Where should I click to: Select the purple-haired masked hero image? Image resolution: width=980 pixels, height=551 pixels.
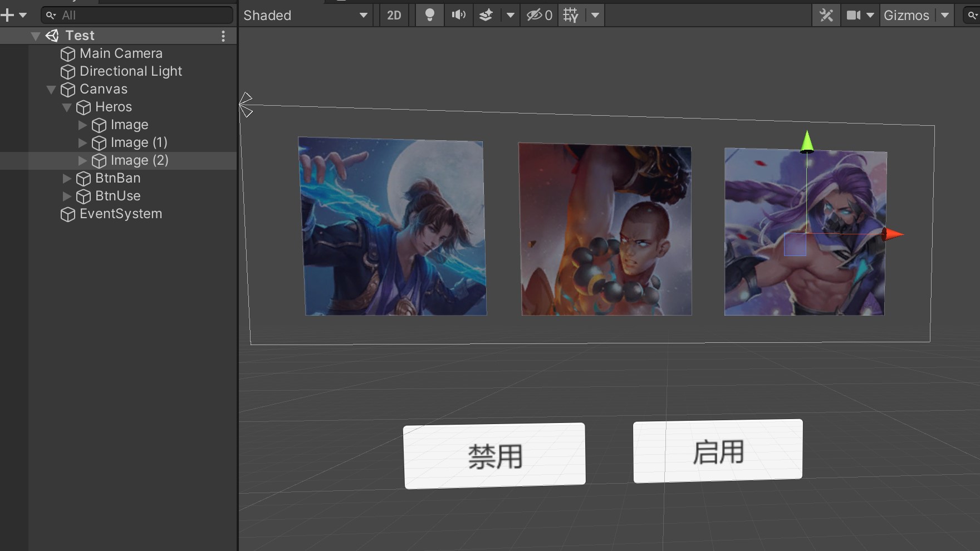pos(805,232)
